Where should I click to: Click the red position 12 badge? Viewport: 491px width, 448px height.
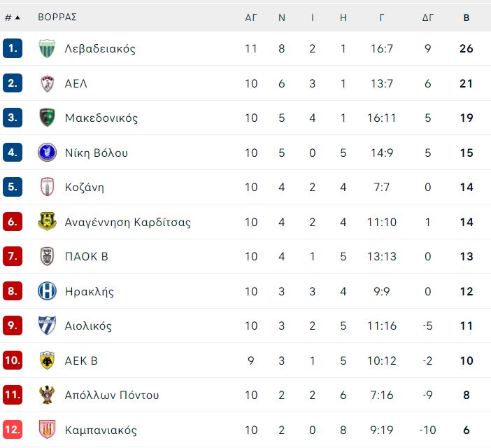pos(13,430)
